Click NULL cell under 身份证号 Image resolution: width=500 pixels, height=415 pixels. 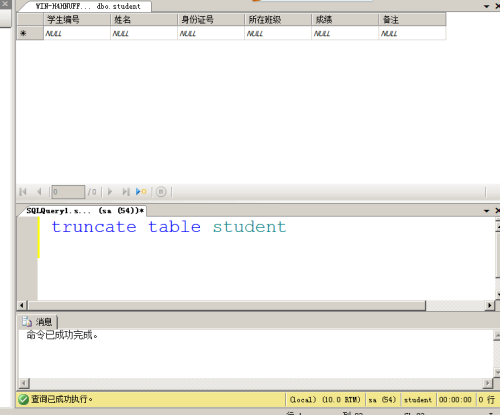[x=211, y=33]
